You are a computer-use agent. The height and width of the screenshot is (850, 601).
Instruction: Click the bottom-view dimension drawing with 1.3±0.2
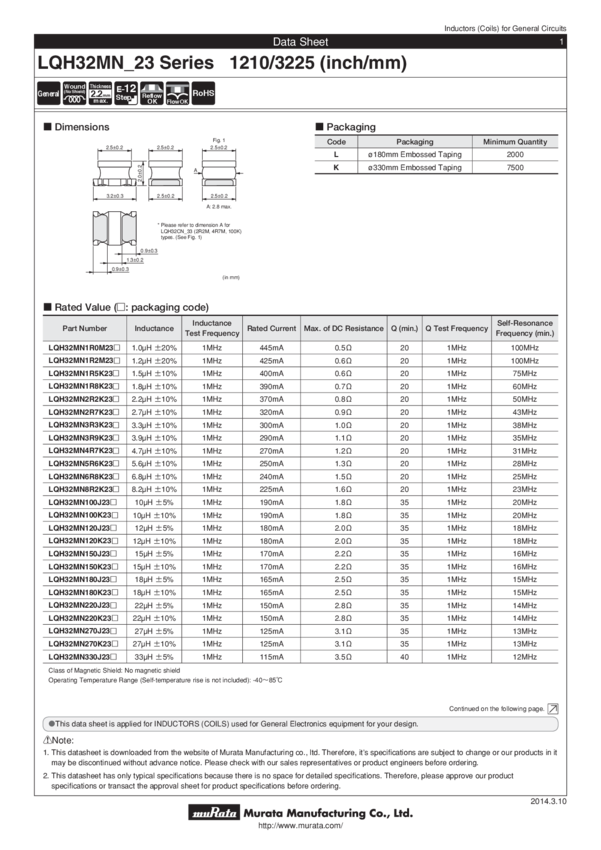pyautogui.click(x=121, y=242)
